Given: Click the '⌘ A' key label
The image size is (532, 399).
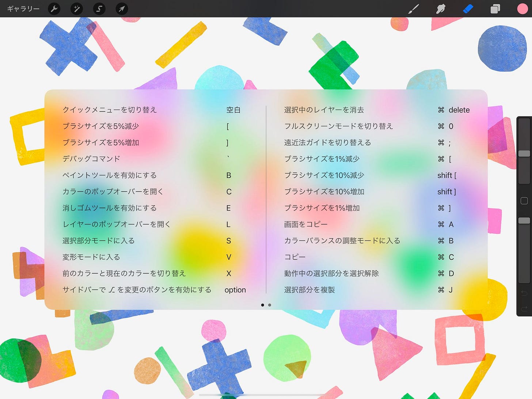Looking at the screenshot, I should point(446,224).
